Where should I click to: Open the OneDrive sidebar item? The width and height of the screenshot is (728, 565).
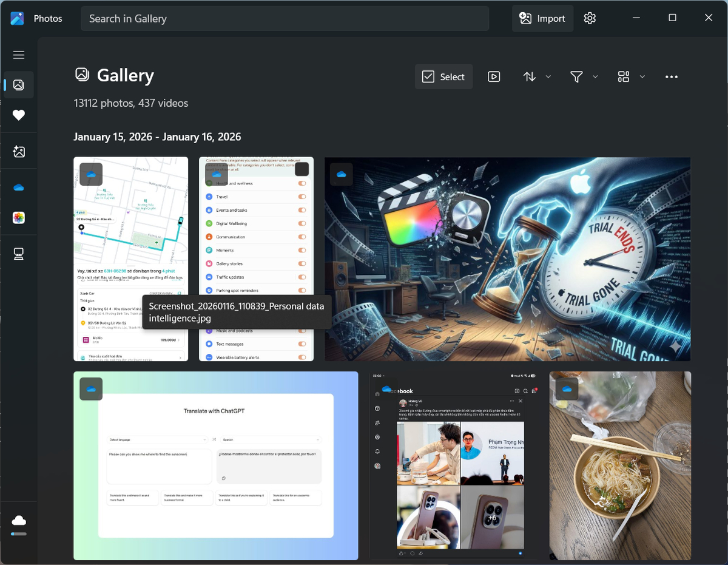pos(19,187)
